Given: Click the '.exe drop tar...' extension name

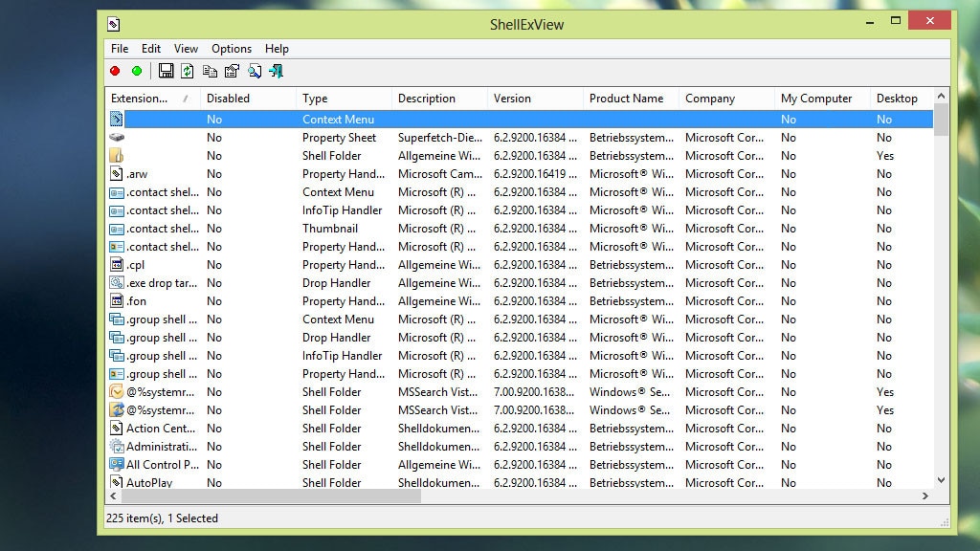Looking at the screenshot, I should 162,283.
